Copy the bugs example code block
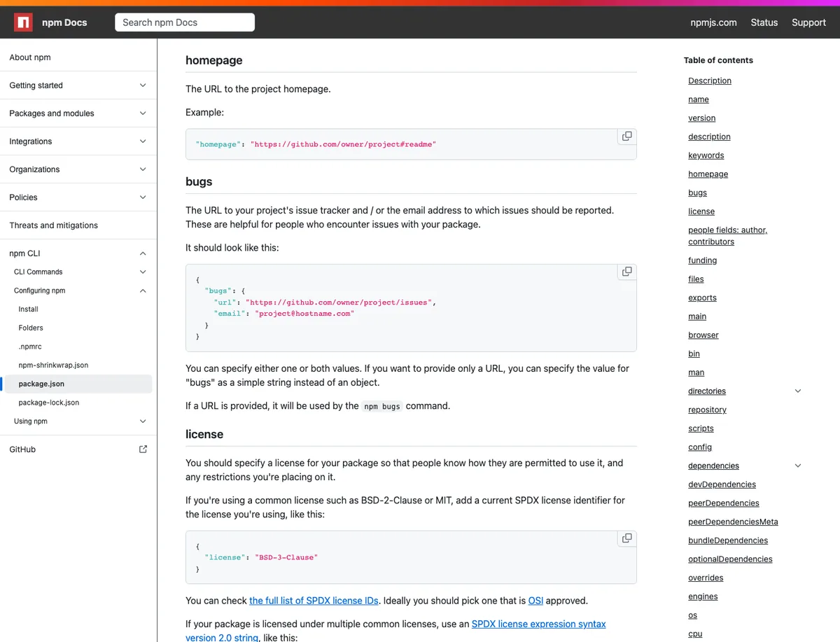This screenshot has width=840, height=642. [627, 272]
